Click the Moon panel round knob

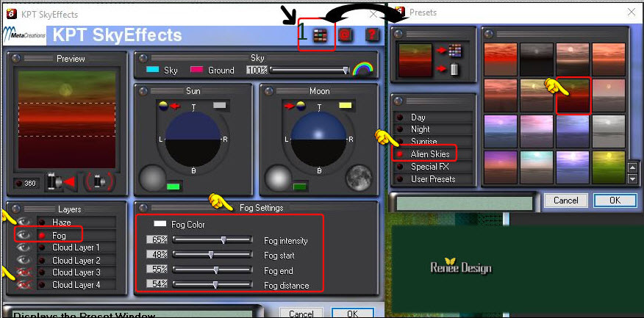[x=268, y=90]
